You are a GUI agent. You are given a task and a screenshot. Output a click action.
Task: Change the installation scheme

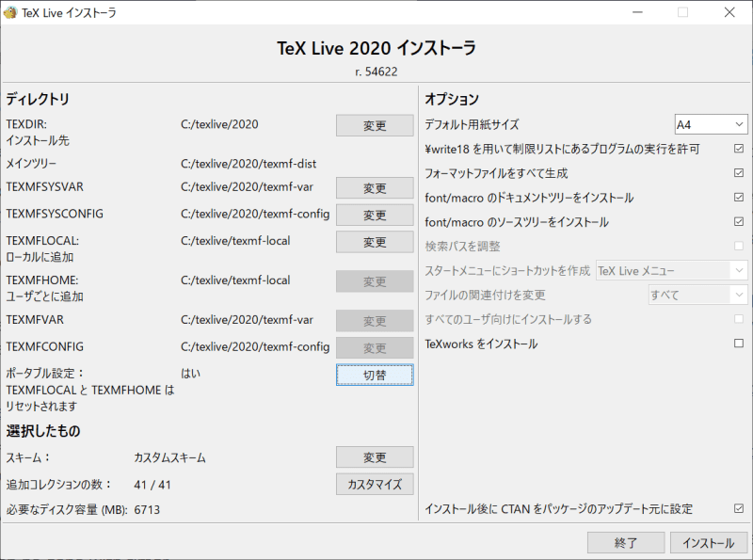375,457
